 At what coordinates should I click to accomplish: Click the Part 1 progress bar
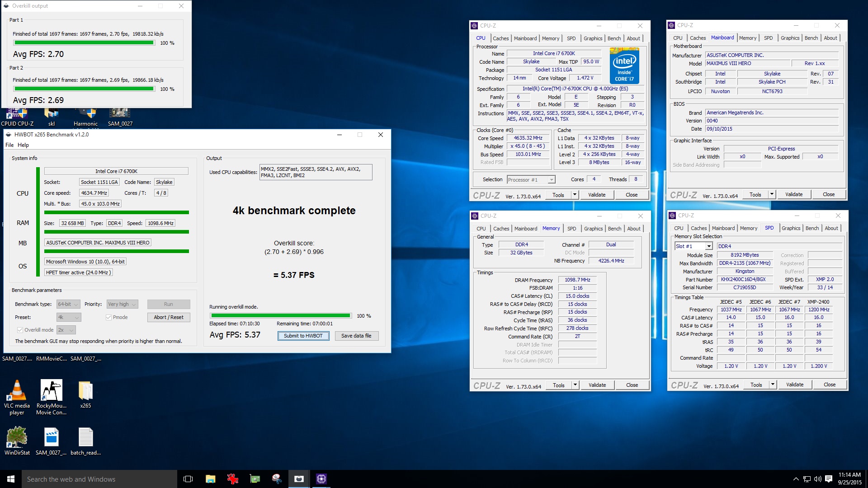click(84, 43)
